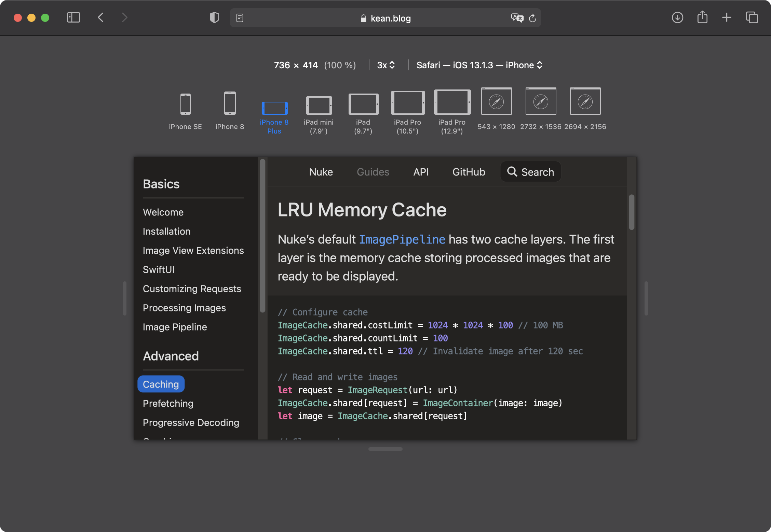The width and height of the screenshot is (771, 532).
Task: Open the Prefetching sidebar link
Action: click(x=168, y=403)
